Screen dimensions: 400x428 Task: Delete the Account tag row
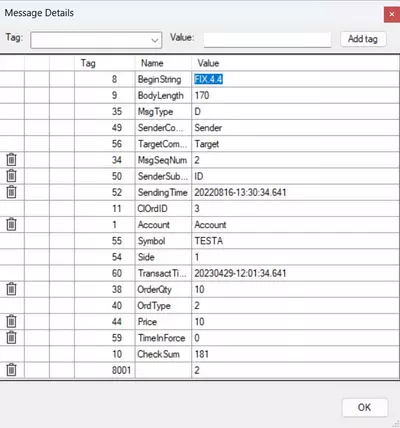[11, 224]
